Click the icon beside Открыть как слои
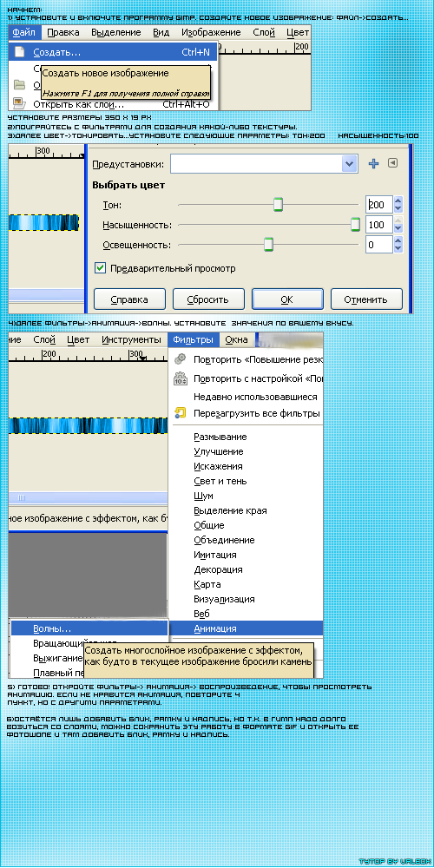This screenshot has width=434, height=868. point(19,103)
